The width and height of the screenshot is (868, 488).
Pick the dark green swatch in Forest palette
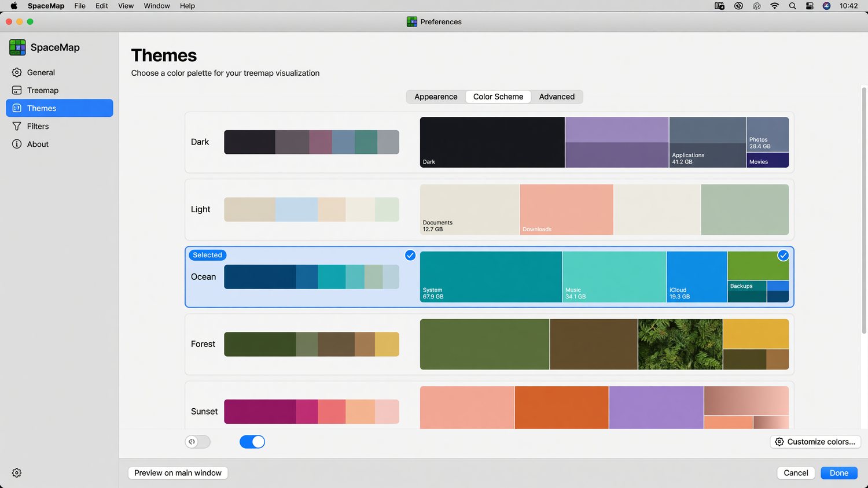[260, 344]
